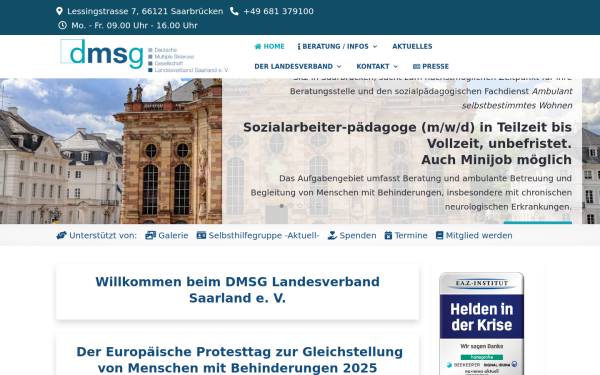Click the calendar icon before Termine
Screen dimensions: 600x375
click(388, 235)
